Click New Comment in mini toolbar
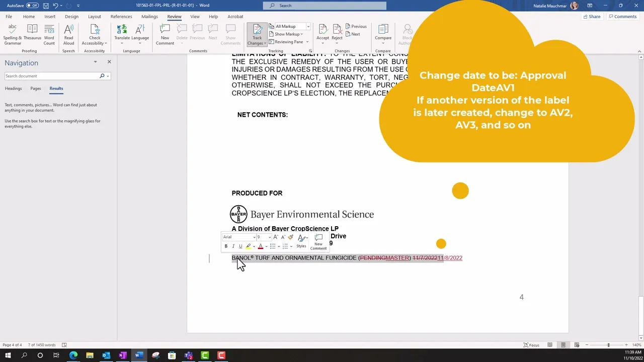644x362 pixels. [x=318, y=242]
